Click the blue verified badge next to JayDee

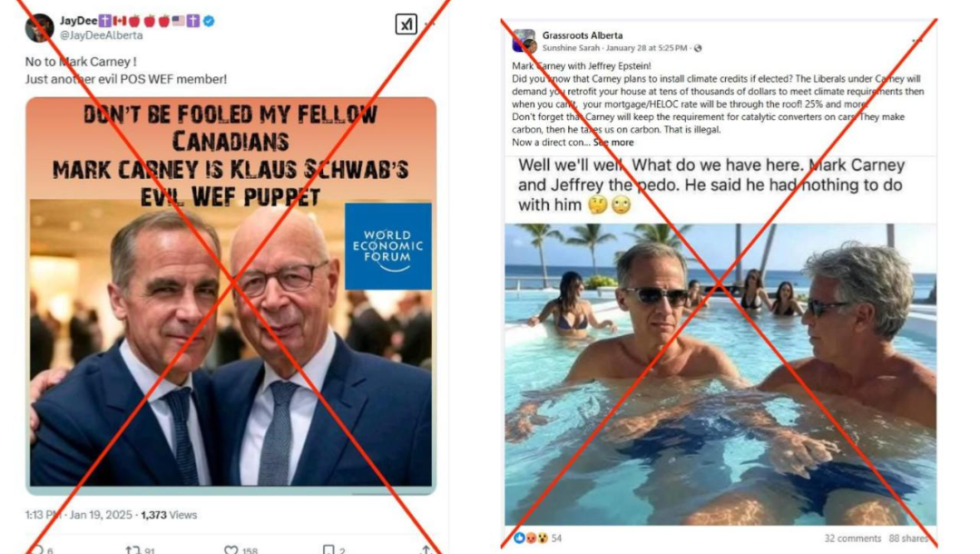[209, 21]
